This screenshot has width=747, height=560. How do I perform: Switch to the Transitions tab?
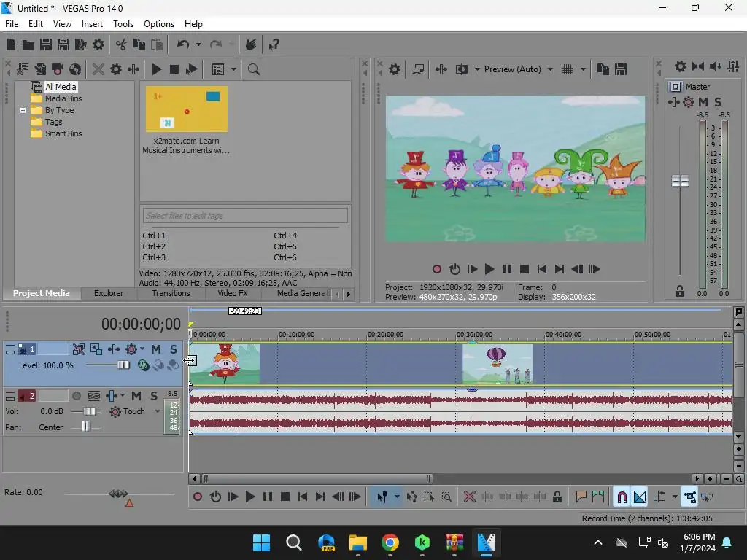click(x=171, y=293)
